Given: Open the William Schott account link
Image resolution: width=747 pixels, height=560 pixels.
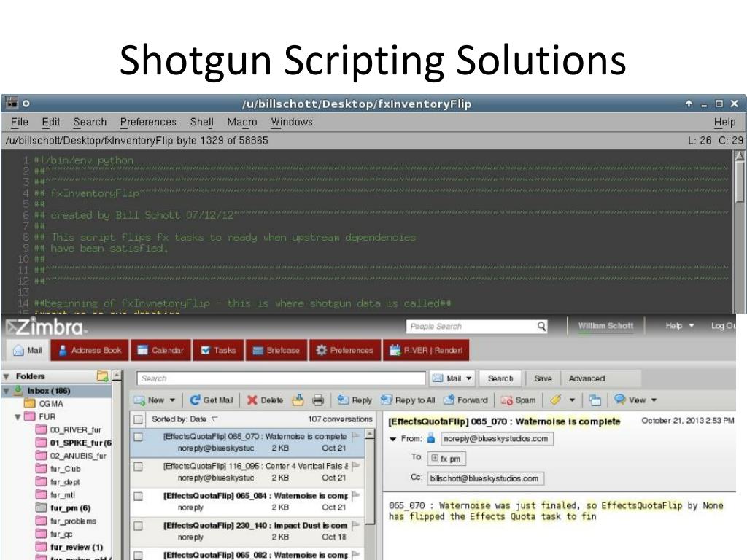Looking at the screenshot, I should coord(605,326).
